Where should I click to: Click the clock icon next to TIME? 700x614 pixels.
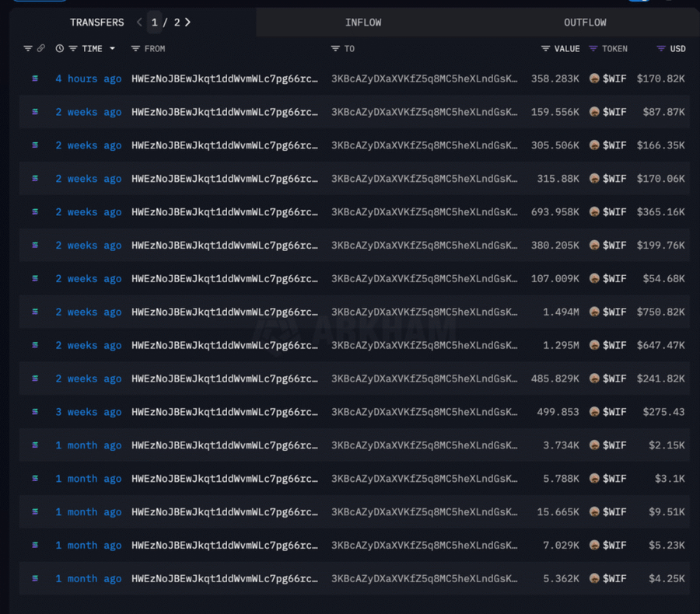[x=59, y=48]
